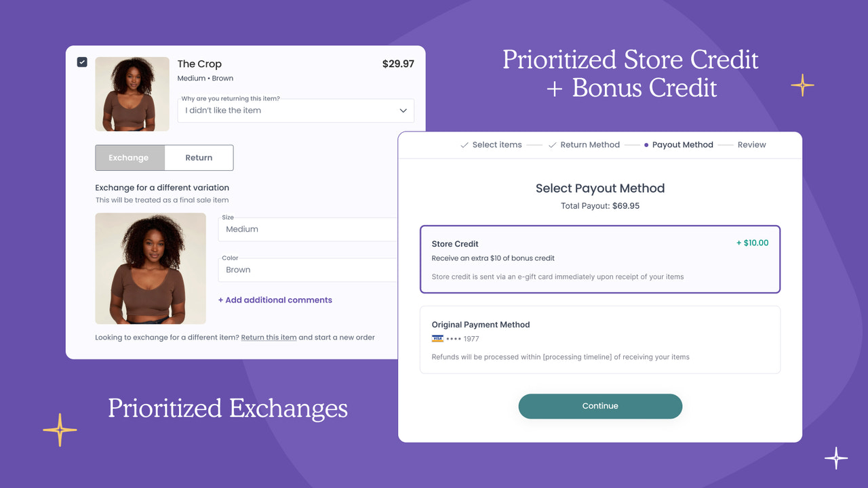Image resolution: width=868 pixels, height=488 pixels.
Task: Switch to the Return tab
Action: [x=199, y=157]
